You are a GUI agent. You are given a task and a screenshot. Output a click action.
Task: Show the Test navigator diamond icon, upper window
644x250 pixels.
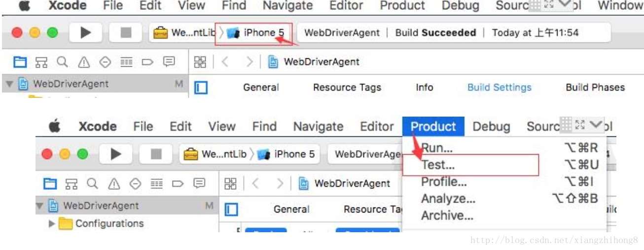click(105, 62)
